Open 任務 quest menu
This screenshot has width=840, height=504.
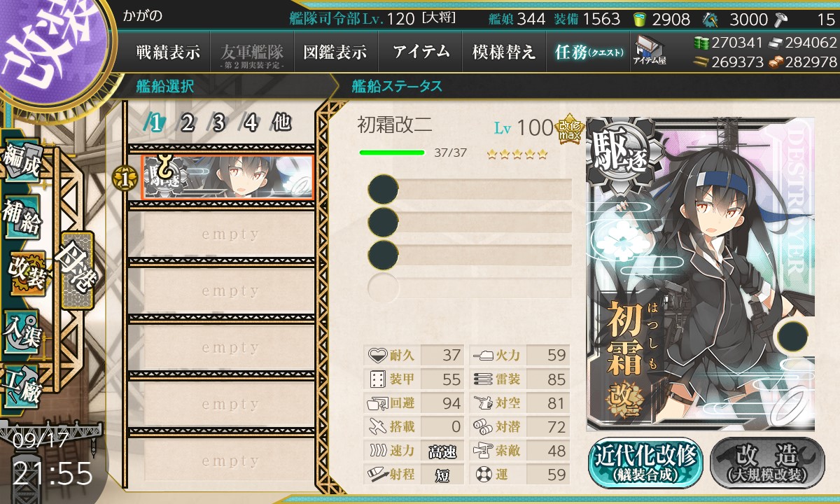pos(589,52)
